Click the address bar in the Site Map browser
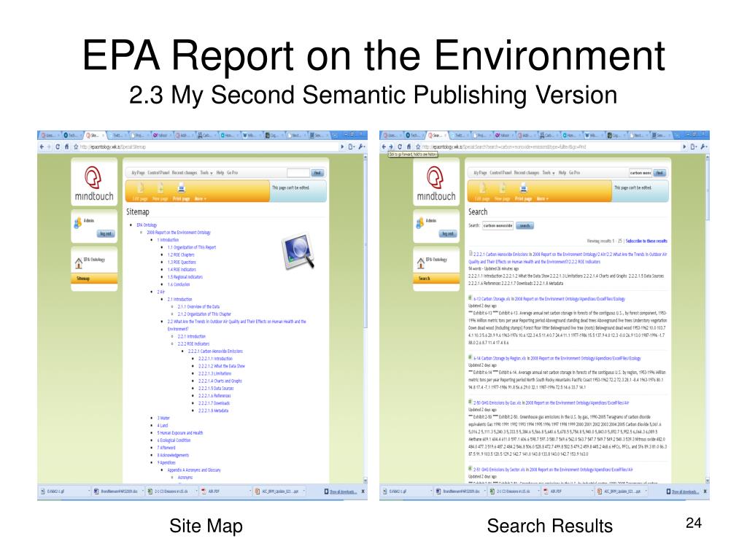 (208, 147)
